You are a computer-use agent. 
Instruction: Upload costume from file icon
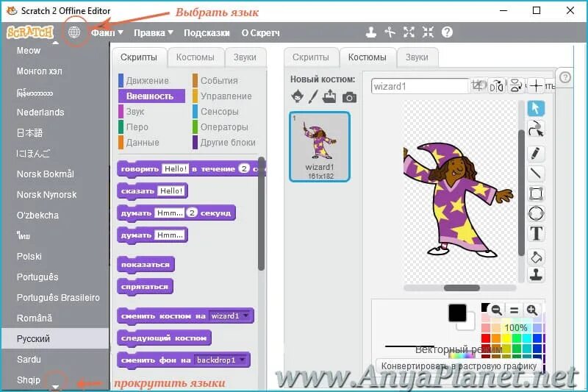pyautogui.click(x=329, y=96)
